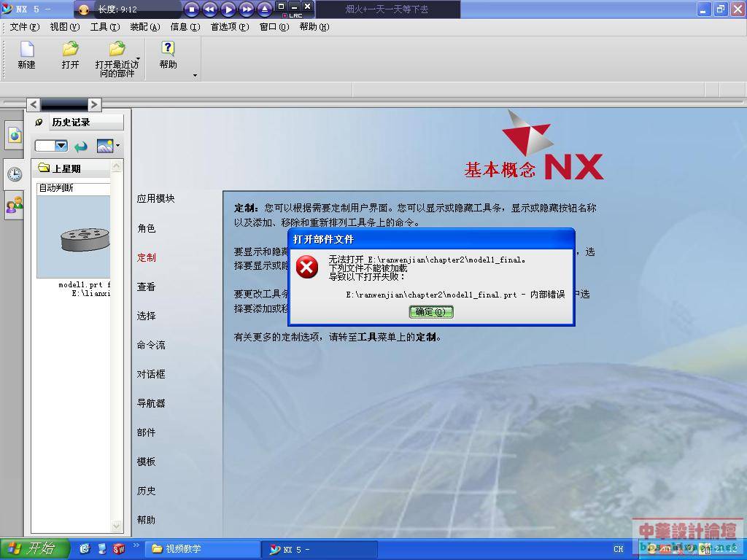This screenshot has width=747, height=560.
Task: Open dropdown arrow of 打开最近访问的部件
Action: [138, 59]
